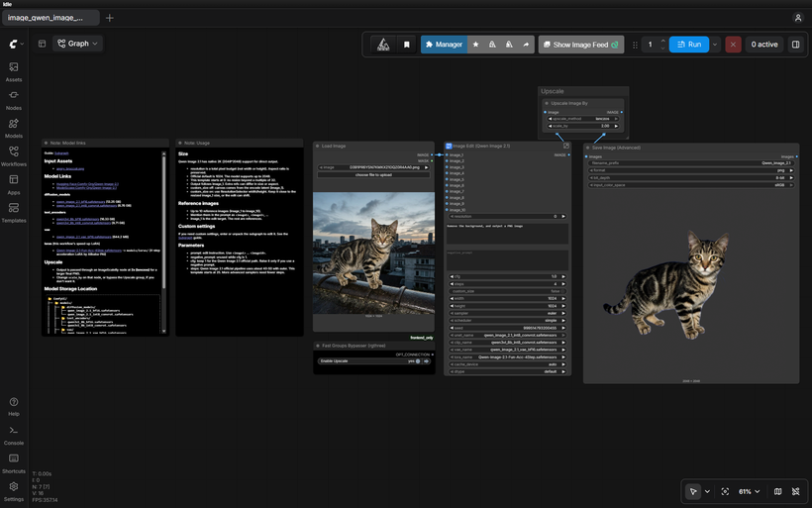The image size is (812, 508).
Task: Click the prompt text box in Image Edit
Action: [x=507, y=234]
